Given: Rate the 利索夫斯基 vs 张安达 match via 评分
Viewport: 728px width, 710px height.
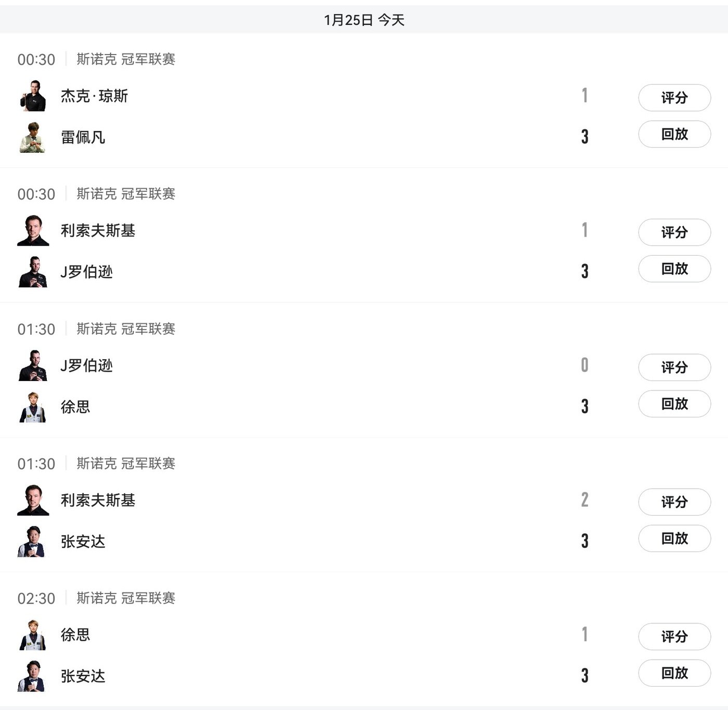Looking at the screenshot, I should [x=674, y=502].
